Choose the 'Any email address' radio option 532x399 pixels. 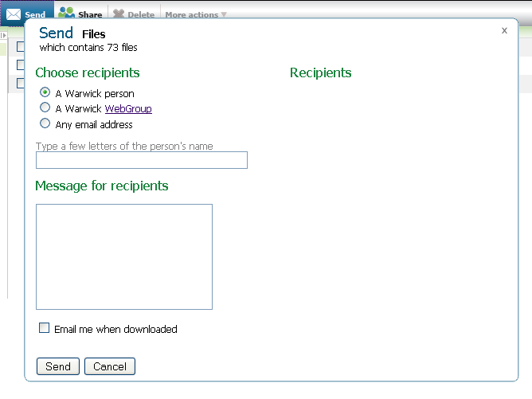pyautogui.click(x=45, y=123)
